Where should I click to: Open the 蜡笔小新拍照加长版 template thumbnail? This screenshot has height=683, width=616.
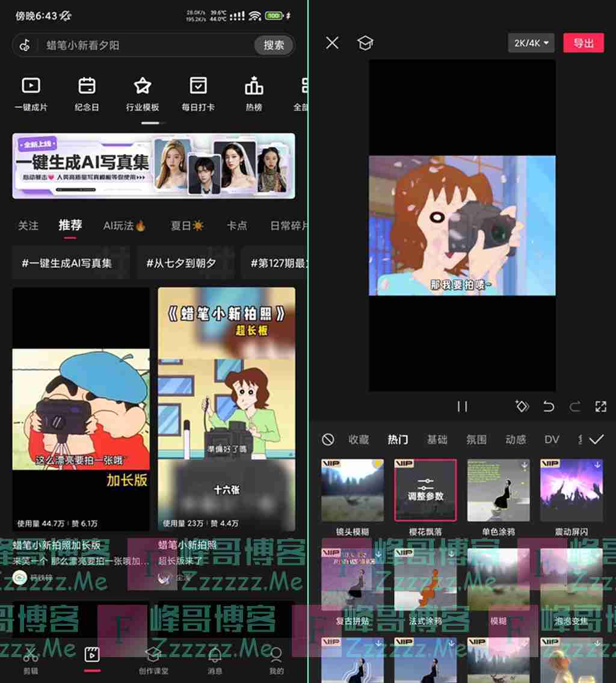81,409
